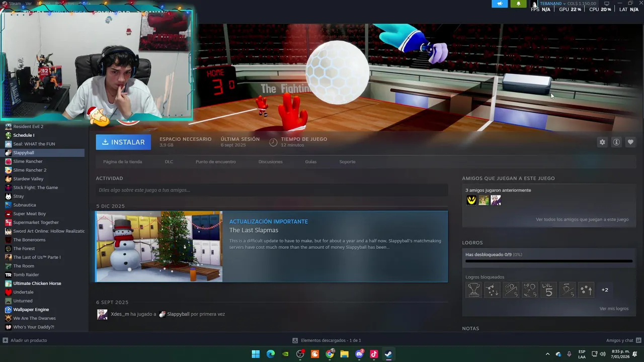Image resolution: width=644 pixels, height=362 pixels.
Task: Show hidden system tray icons
Action: point(547,354)
